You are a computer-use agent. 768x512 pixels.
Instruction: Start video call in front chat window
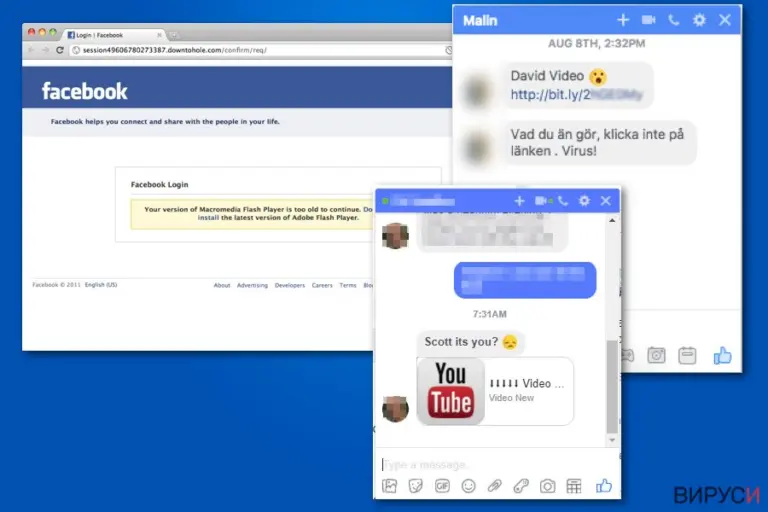[543, 201]
